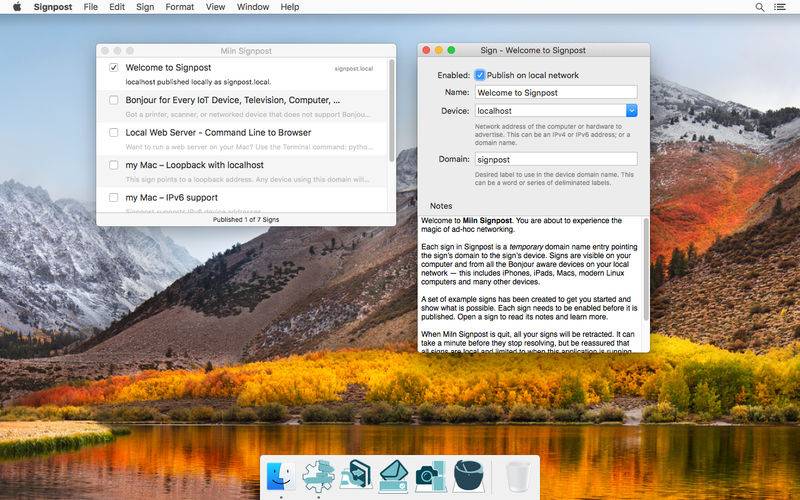Open the Trash in the dock
The width and height of the screenshot is (800, 500).
[518, 477]
